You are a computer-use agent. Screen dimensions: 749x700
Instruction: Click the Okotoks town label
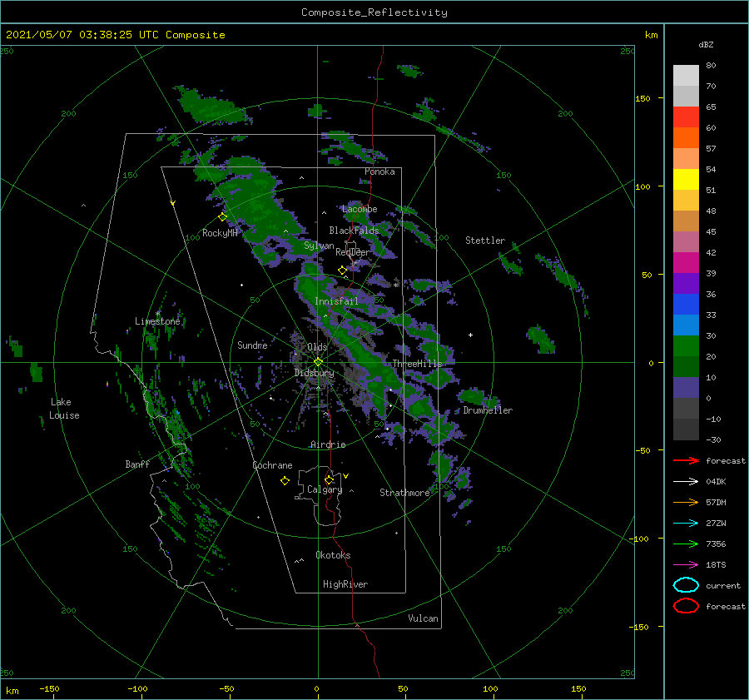coord(333,556)
